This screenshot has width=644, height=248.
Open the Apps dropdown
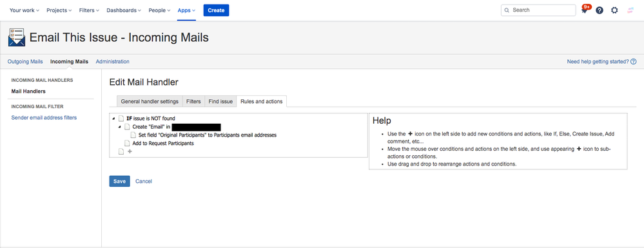pos(186,10)
